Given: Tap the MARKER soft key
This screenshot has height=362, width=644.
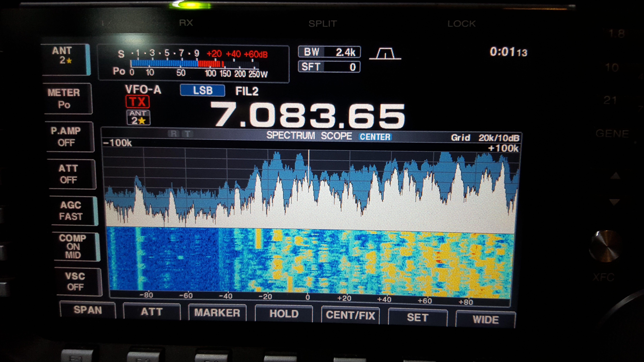Looking at the screenshot, I should (x=217, y=313).
